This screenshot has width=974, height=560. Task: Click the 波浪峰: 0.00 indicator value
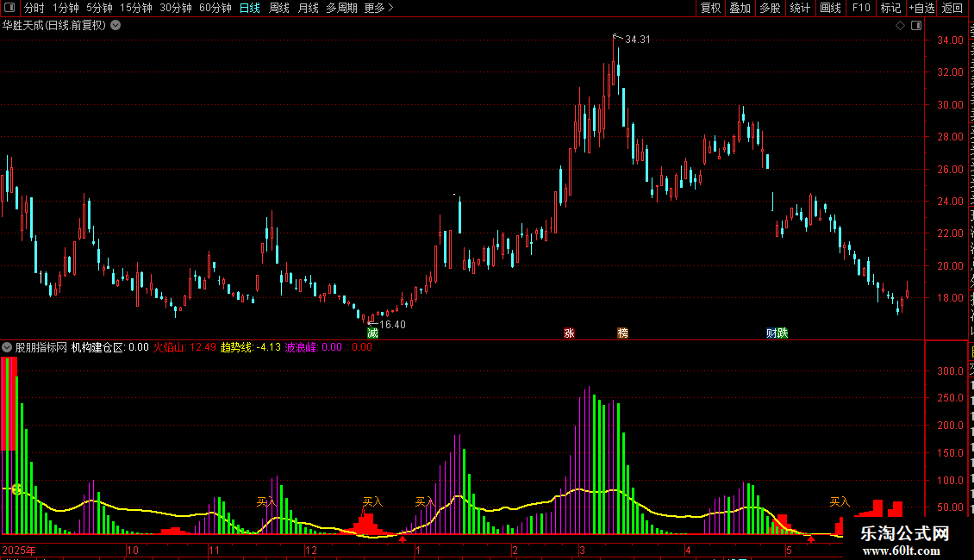coord(313,348)
